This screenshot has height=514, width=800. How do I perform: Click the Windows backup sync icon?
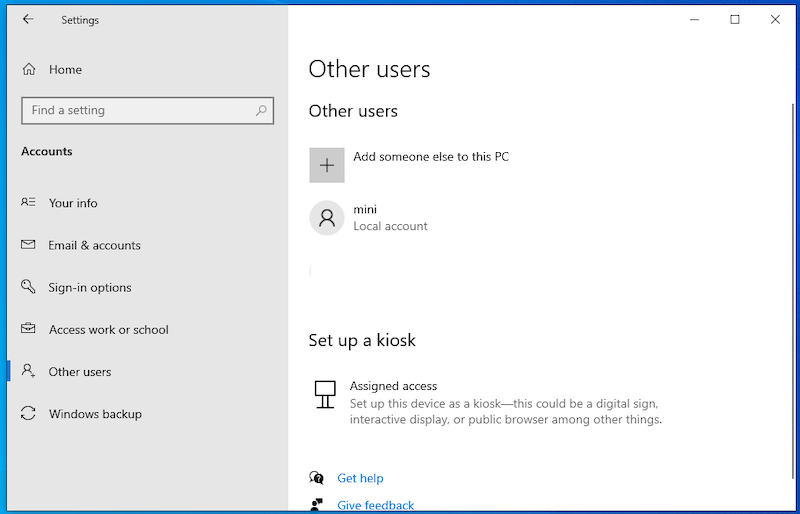pyautogui.click(x=29, y=414)
